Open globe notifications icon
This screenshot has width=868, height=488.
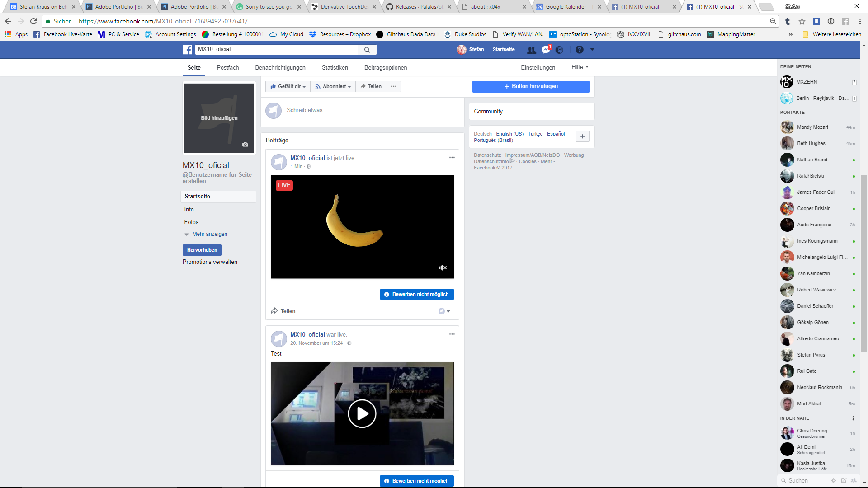pos(560,50)
